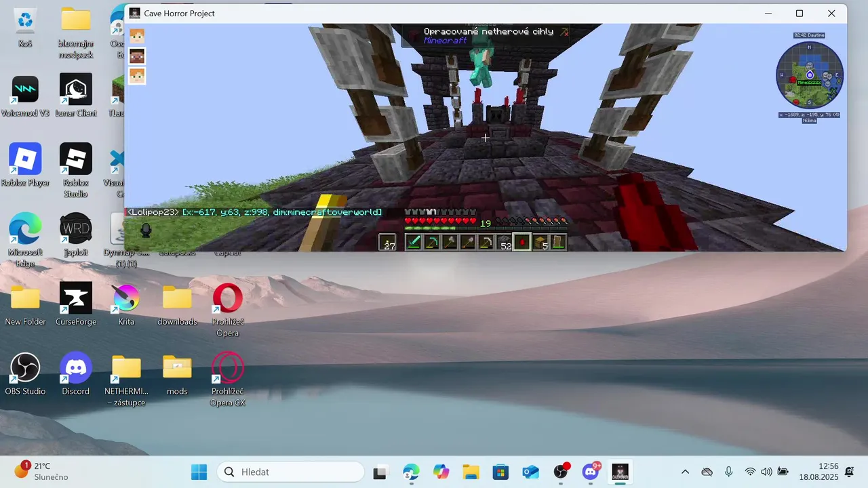Click the green experience bar above the hotbar
This screenshot has width=868, height=488.
tap(486, 228)
